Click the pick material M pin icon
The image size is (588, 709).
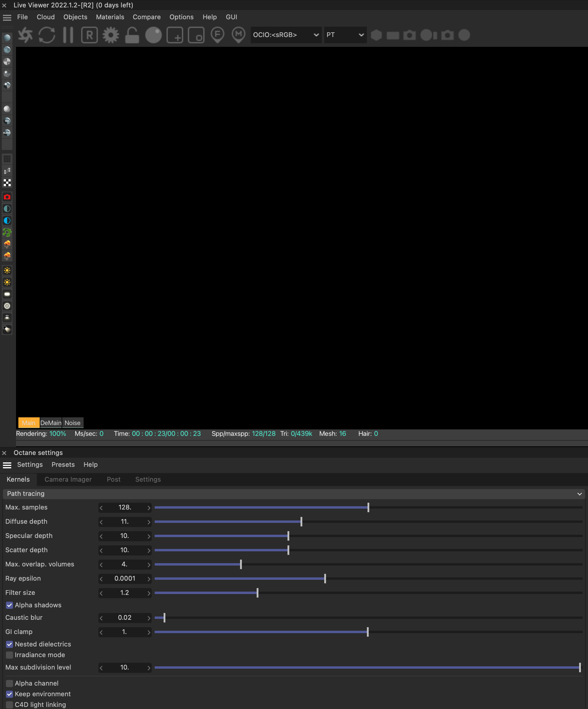[x=239, y=35]
